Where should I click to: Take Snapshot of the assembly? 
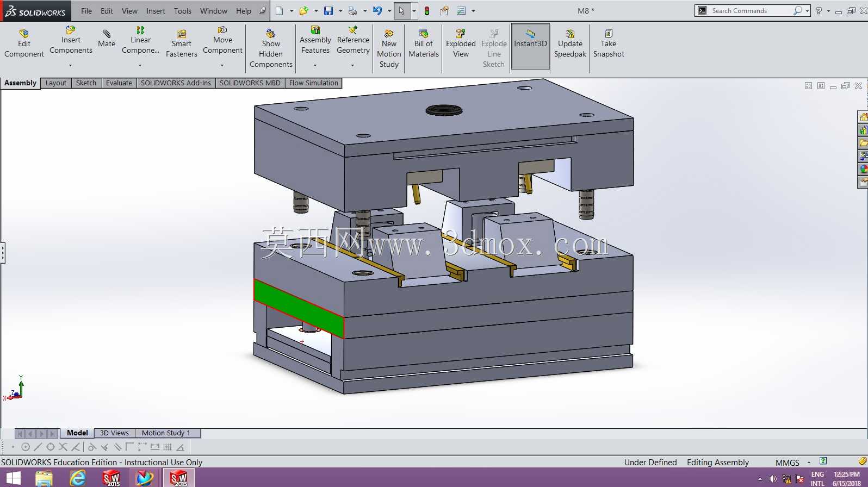point(609,43)
